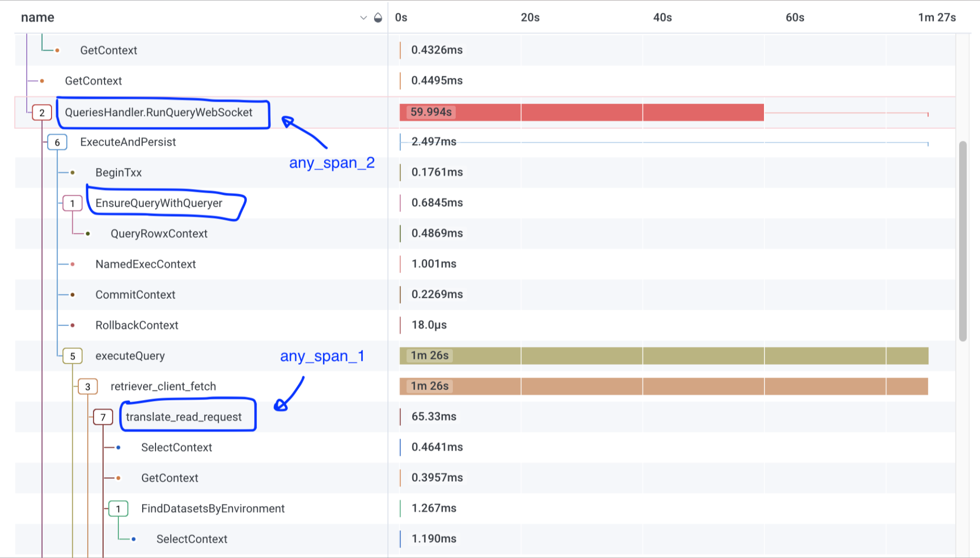This screenshot has width=980, height=558.
Task: Collapse translate_read_request span with 7 children
Action: pyautogui.click(x=103, y=417)
